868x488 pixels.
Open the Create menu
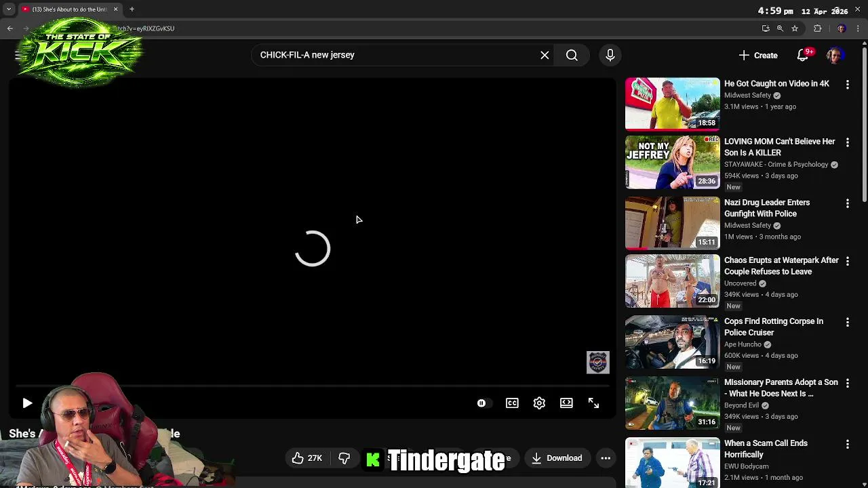tap(758, 55)
